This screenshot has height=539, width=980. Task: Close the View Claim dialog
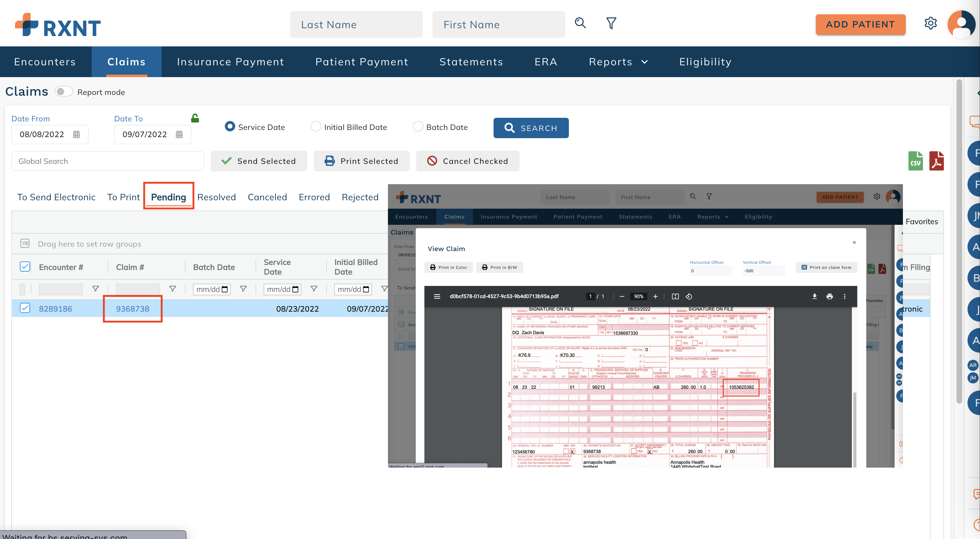854,242
